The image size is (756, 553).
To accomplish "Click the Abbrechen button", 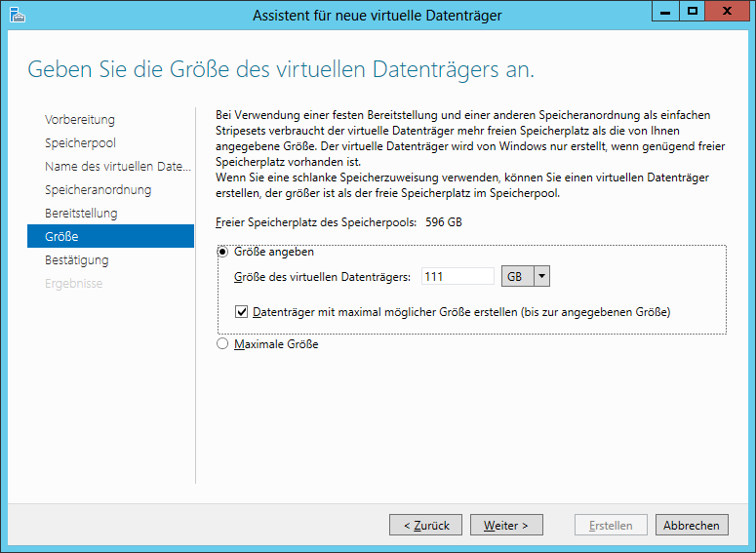I will 692,525.
